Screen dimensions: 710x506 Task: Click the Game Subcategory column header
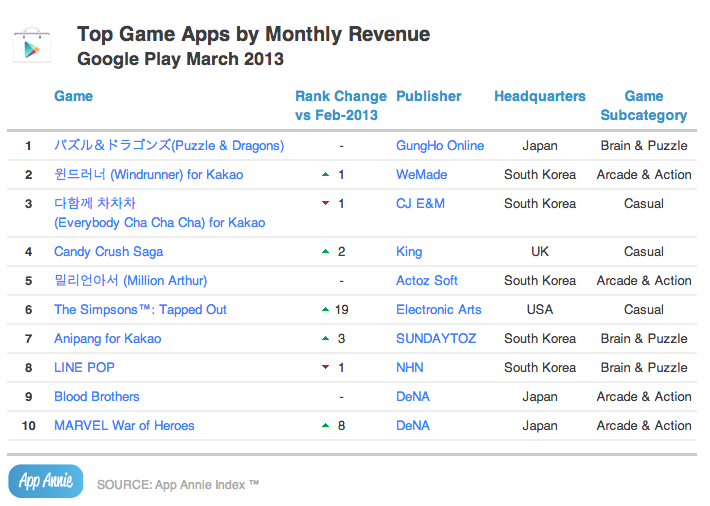coord(644,106)
